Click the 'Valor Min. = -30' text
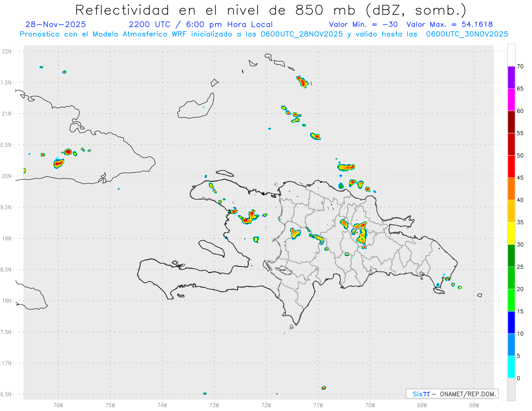 click(x=364, y=25)
